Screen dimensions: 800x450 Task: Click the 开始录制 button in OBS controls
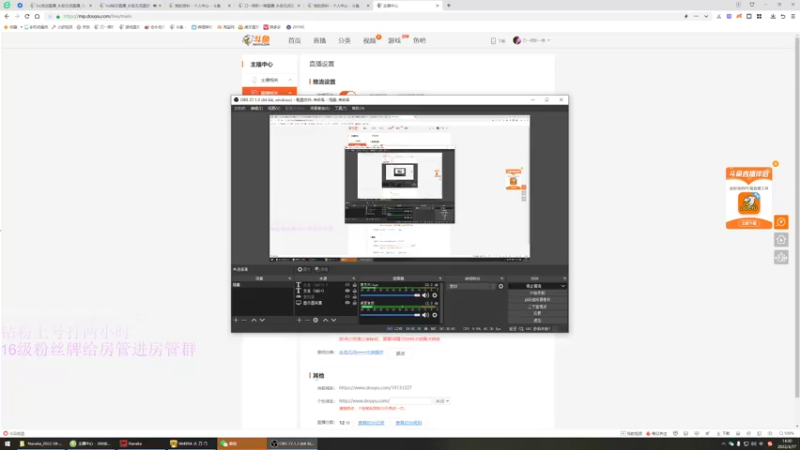[537, 293]
